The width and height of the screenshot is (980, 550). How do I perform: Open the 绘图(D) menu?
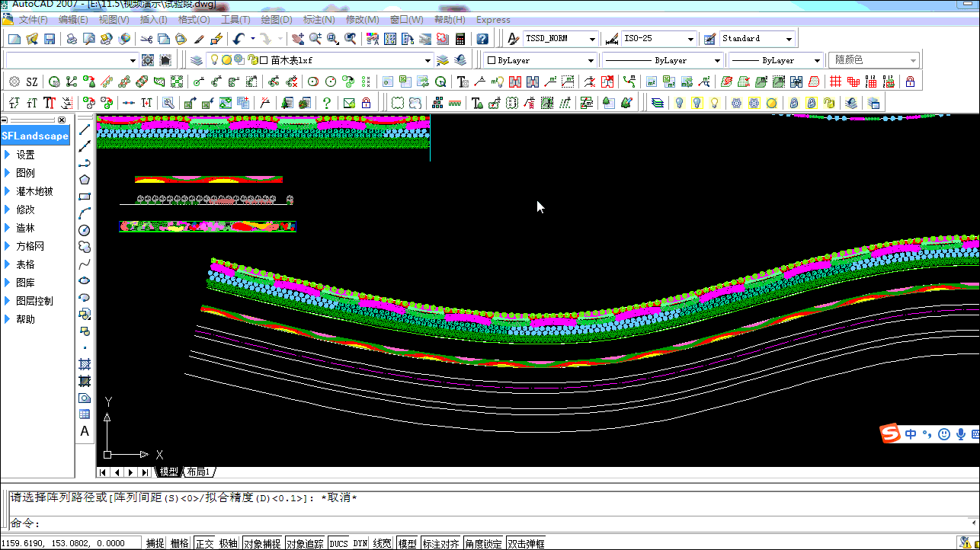[x=276, y=20]
